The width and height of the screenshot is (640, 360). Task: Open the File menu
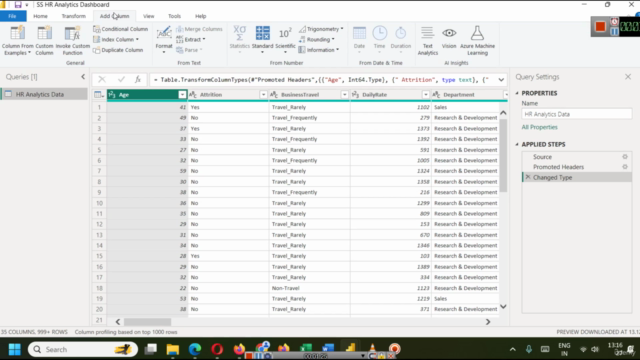(12, 16)
